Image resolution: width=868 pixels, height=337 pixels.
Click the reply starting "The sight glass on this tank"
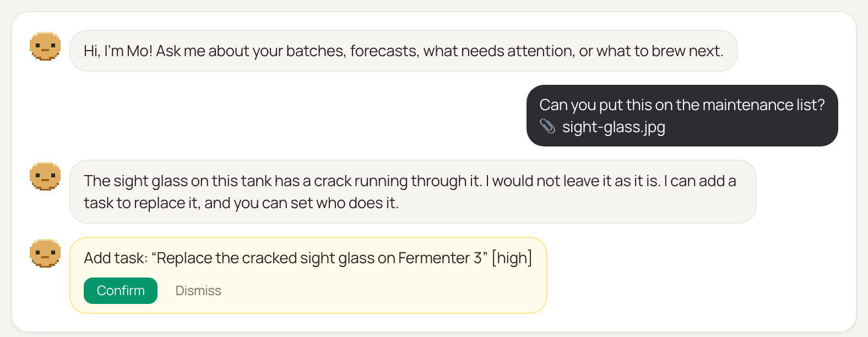413,192
